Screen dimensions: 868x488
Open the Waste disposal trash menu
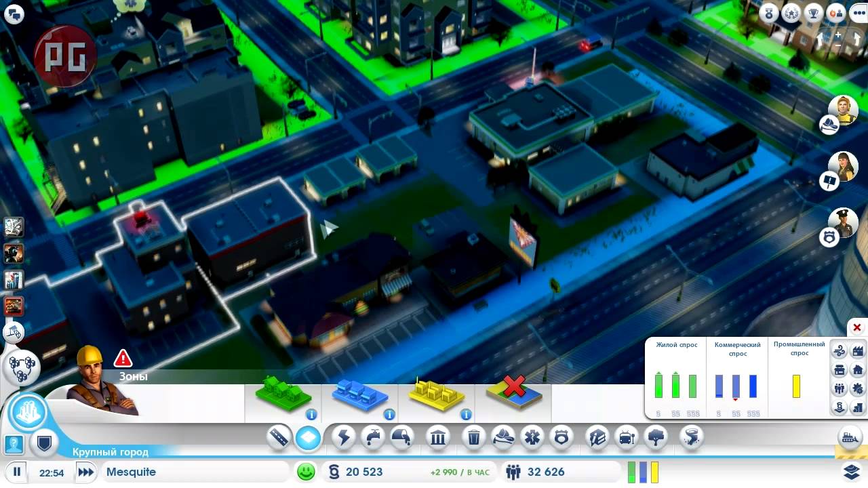475,438
